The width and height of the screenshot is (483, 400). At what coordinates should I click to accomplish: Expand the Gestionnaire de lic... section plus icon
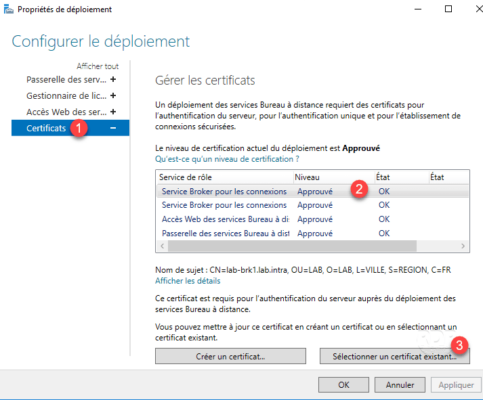[x=113, y=96]
